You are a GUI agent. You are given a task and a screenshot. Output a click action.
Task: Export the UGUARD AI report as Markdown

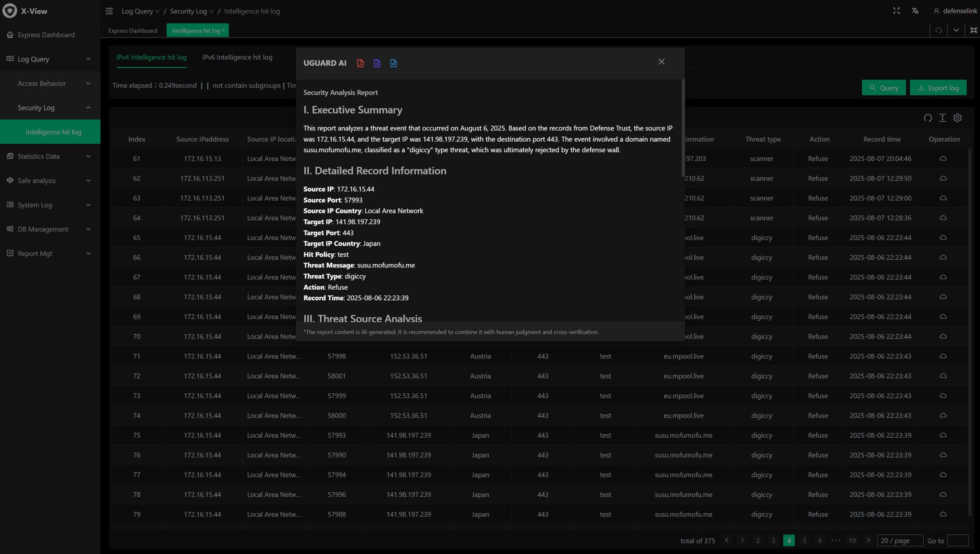(377, 63)
